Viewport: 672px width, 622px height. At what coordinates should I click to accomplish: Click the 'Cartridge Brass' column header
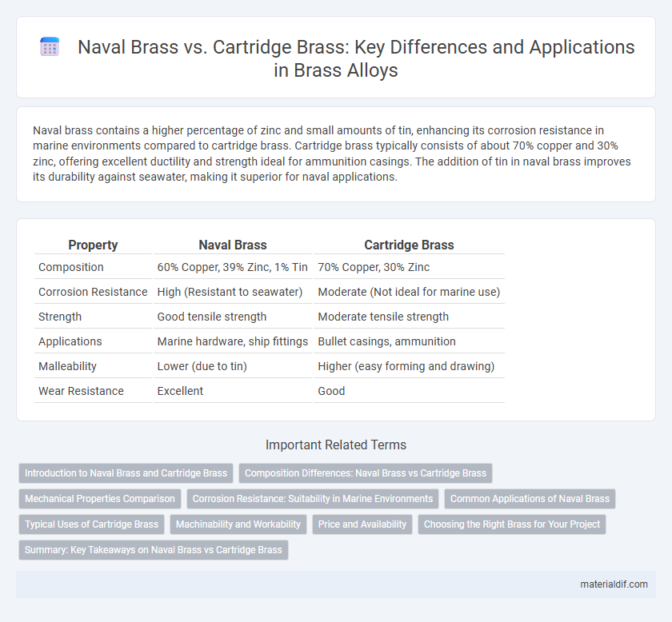(409, 245)
